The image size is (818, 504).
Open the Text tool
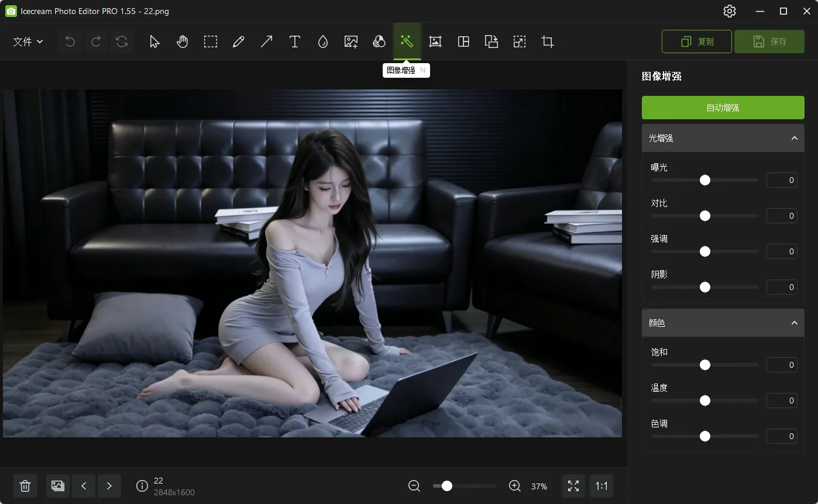click(295, 42)
